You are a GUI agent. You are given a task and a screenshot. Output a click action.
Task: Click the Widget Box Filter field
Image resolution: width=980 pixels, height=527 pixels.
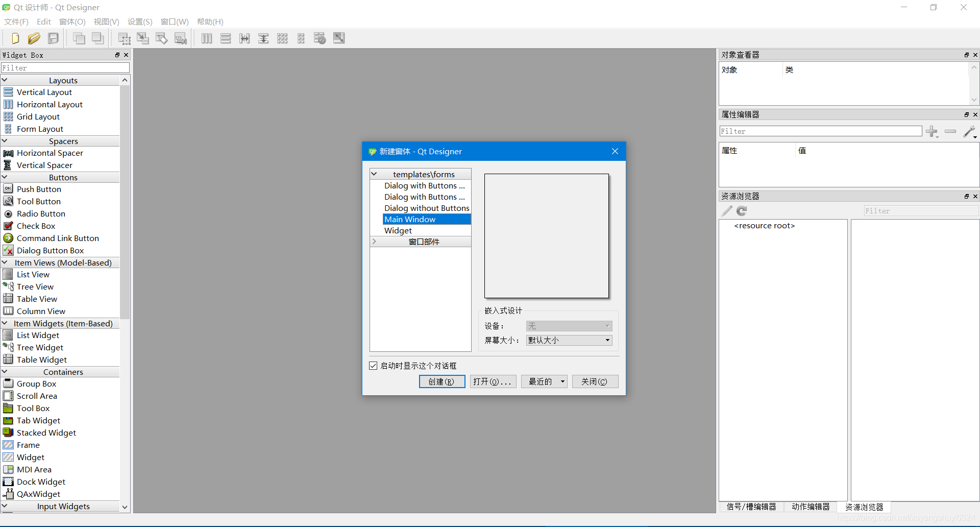coord(65,68)
